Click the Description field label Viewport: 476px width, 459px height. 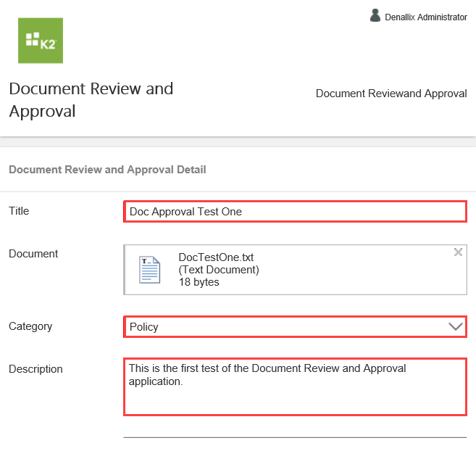[x=36, y=369]
